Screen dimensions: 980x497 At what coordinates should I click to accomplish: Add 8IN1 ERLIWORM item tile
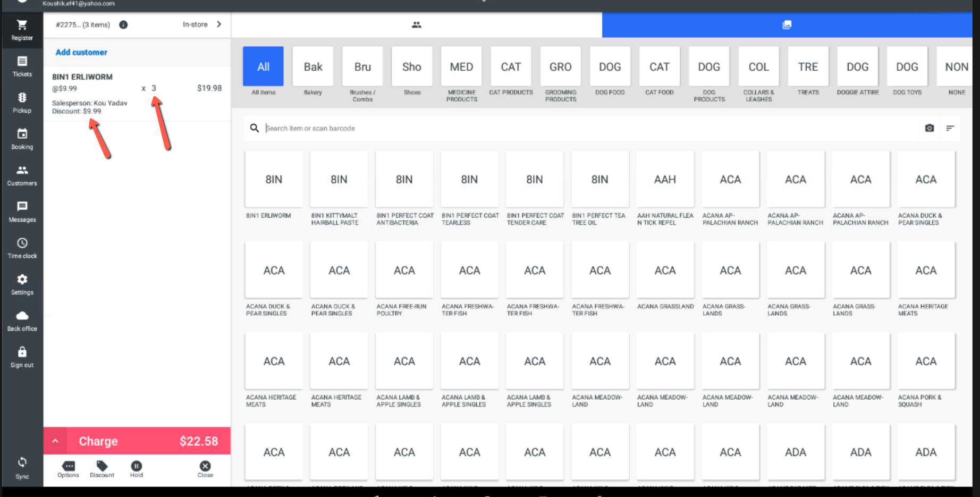pos(274,179)
